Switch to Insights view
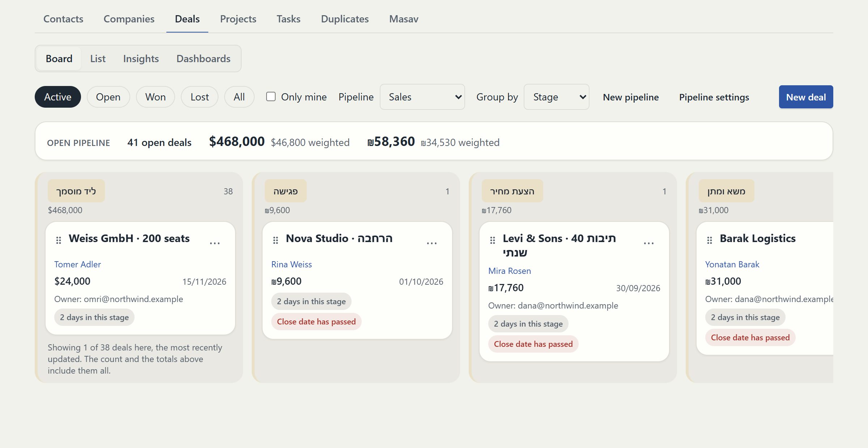868x448 pixels. coord(141,59)
